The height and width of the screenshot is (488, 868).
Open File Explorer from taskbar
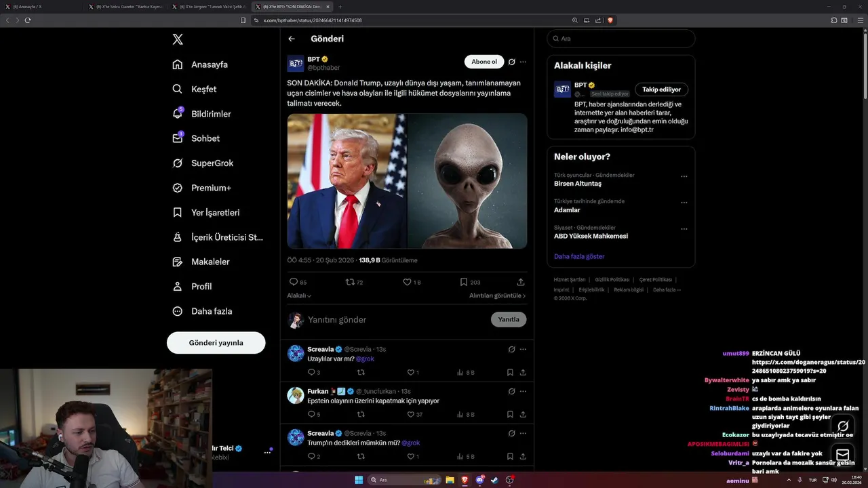click(x=450, y=480)
